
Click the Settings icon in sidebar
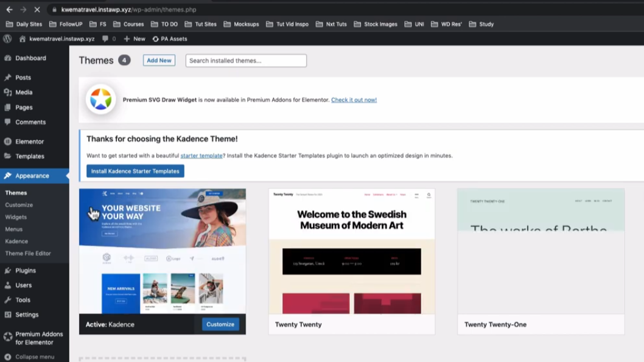(8, 315)
